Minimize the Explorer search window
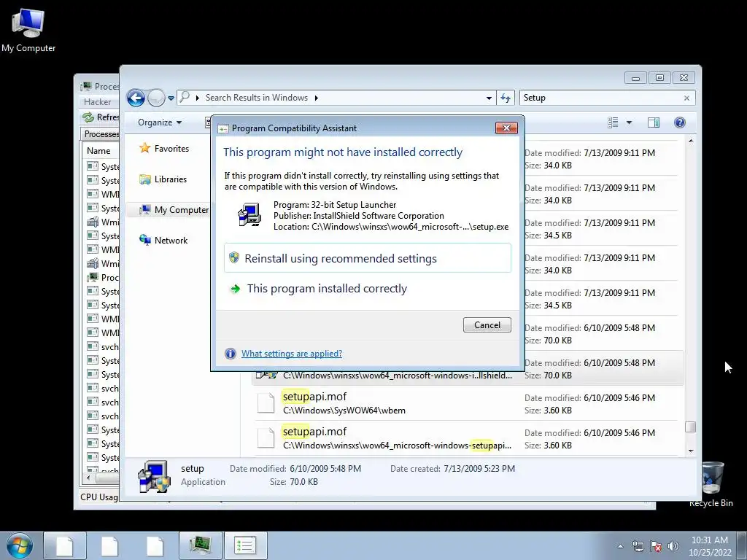 pos(635,77)
